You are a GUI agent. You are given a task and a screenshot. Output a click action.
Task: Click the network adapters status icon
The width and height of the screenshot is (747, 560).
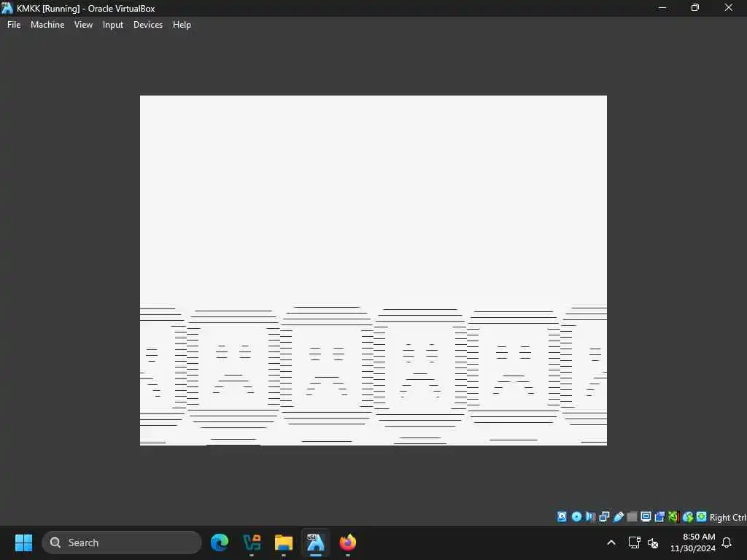click(604, 517)
